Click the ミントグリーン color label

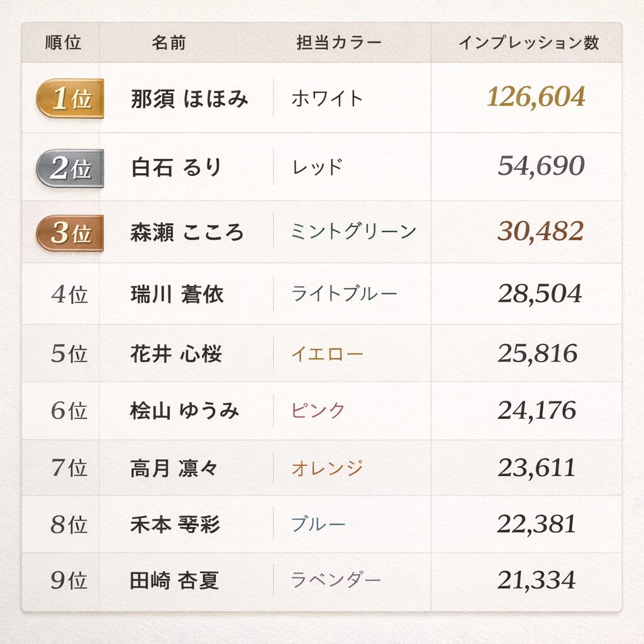pyautogui.click(x=353, y=231)
